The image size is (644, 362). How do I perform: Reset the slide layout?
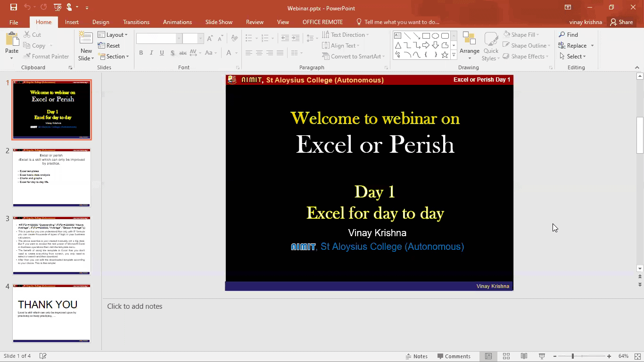click(x=109, y=46)
